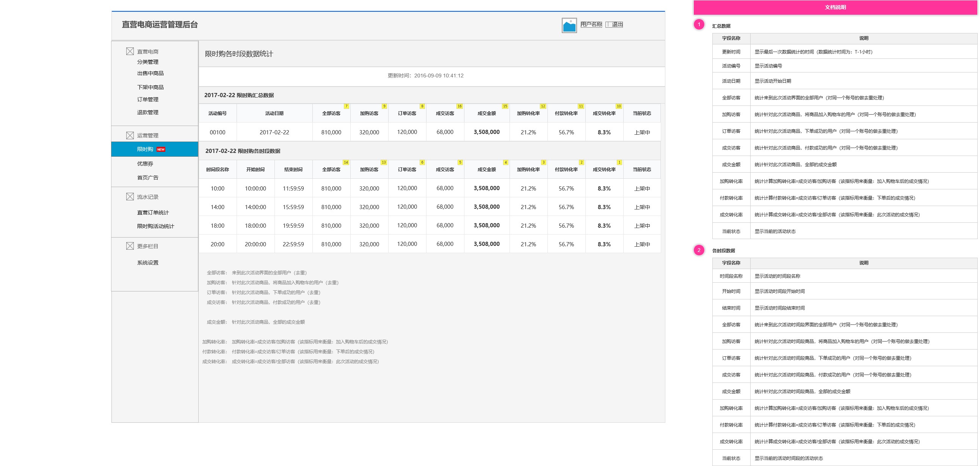Viewport: 980px width, 466px height.
Task: Click pink circle 1 beside 汇总数据
Action: (x=699, y=24)
